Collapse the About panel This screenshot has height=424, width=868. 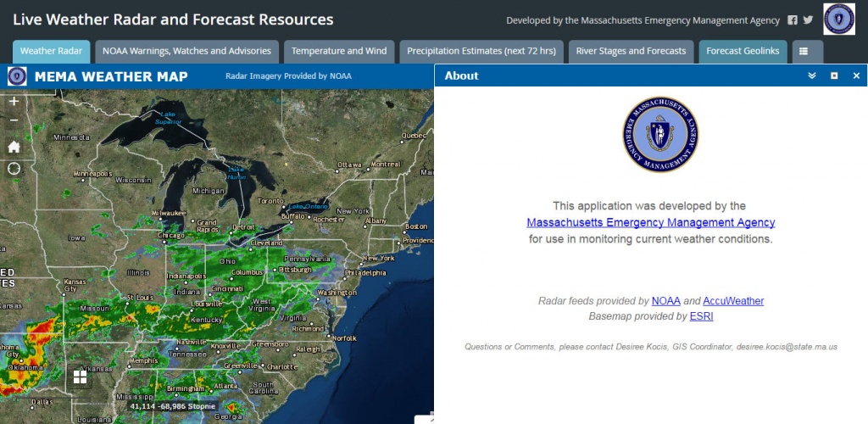point(812,75)
